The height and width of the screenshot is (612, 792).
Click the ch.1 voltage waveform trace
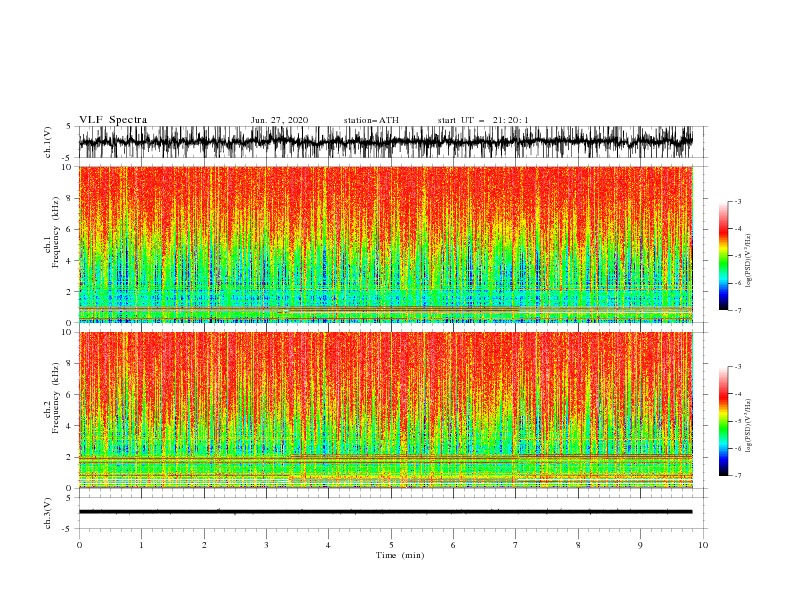(385, 142)
